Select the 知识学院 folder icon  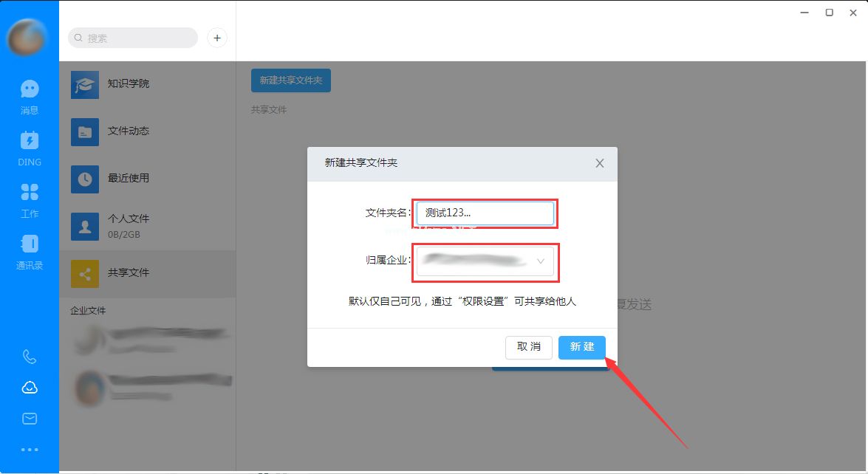84,84
